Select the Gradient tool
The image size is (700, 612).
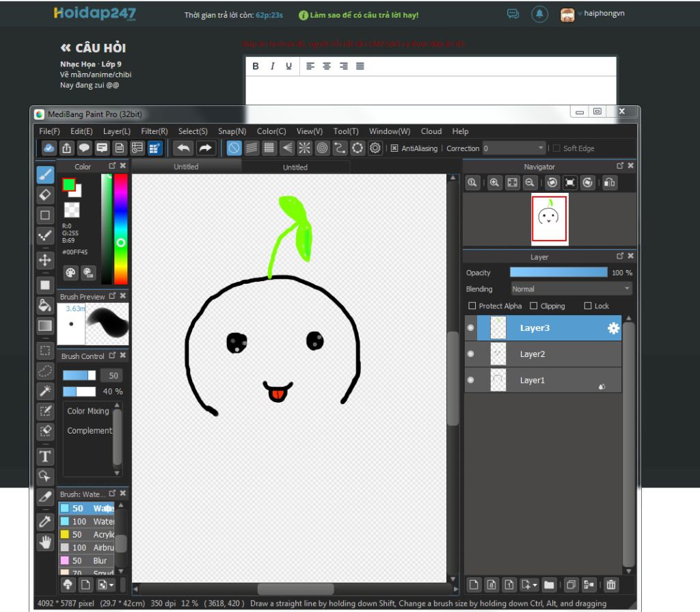tap(45, 325)
